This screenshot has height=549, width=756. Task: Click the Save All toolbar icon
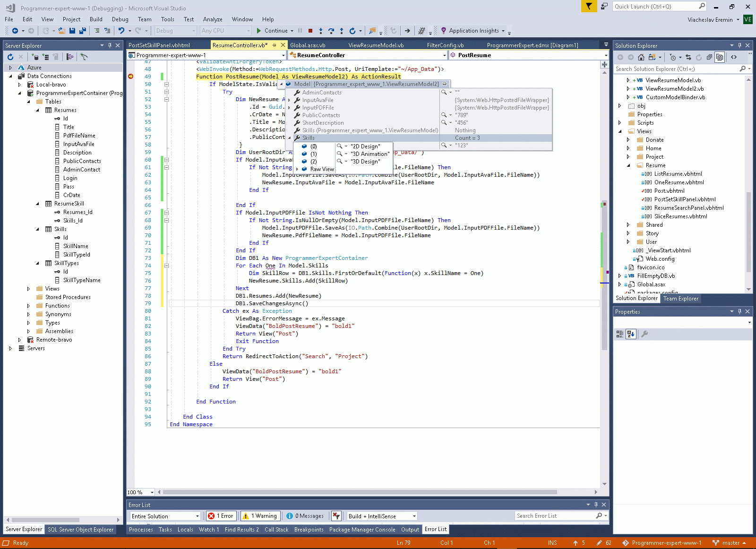82,31
